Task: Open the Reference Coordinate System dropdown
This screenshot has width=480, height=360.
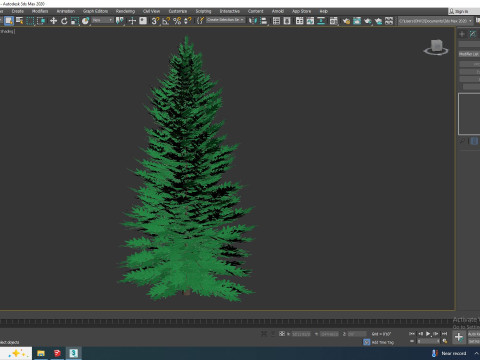Action: 103,20
